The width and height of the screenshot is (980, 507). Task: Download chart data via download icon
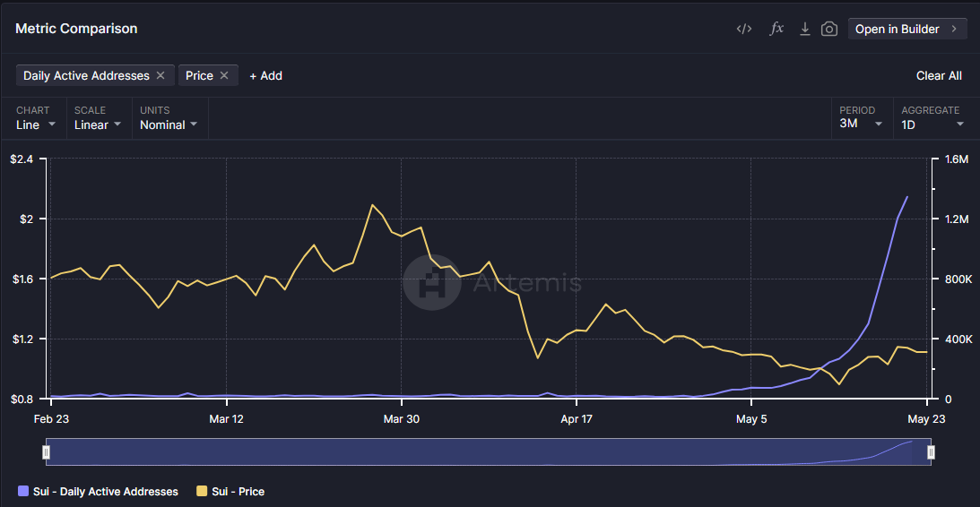click(805, 29)
